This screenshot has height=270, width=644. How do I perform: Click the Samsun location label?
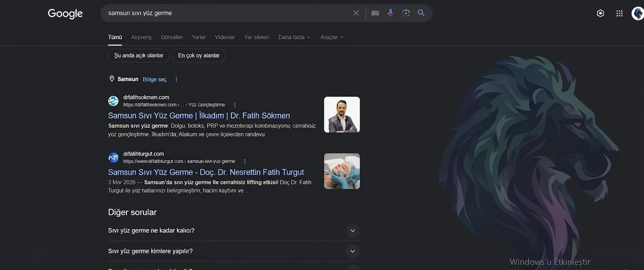click(128, 79)
